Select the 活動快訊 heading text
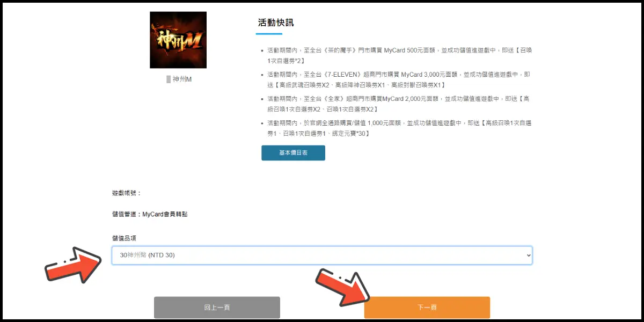The width and height of the screenshot is (644, 322). (x=276, y=23)
